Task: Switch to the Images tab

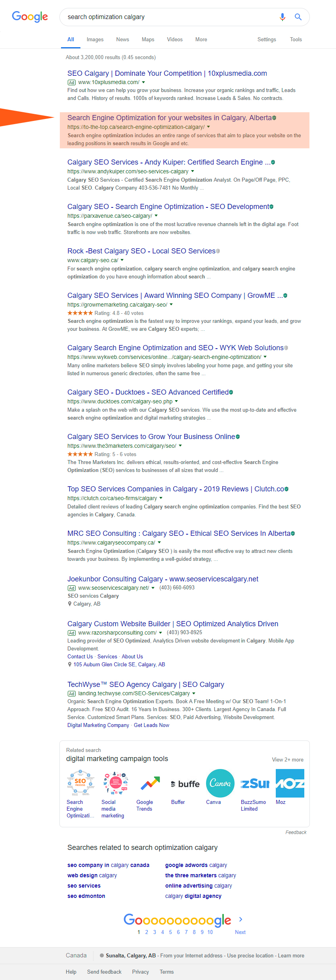Action: (x=95, y=40)
